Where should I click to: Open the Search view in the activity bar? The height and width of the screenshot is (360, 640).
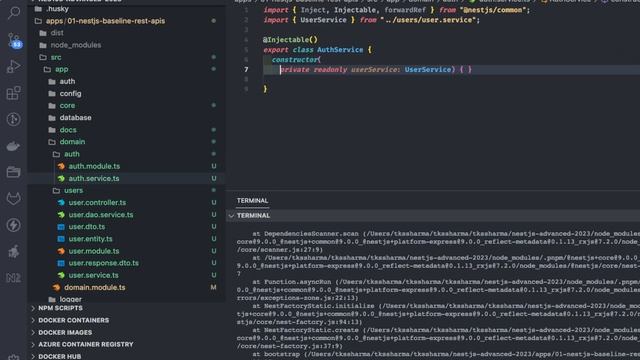(x=13, y=13)
